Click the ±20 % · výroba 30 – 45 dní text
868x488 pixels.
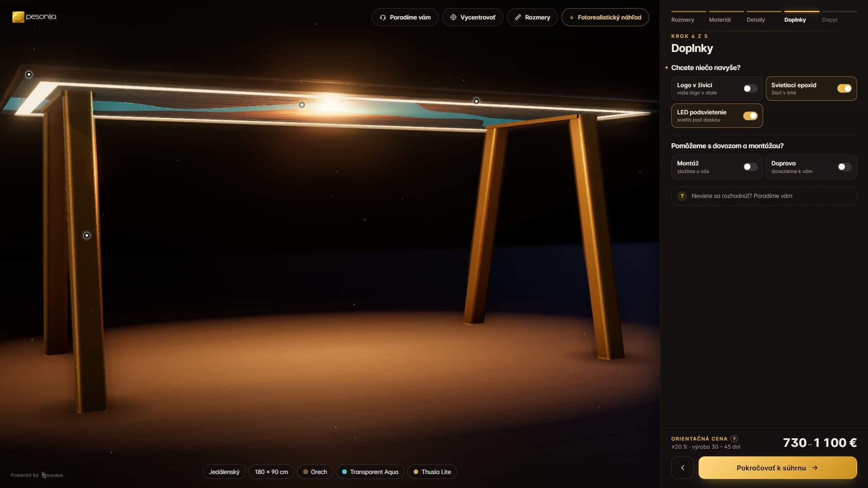coord(706,447)
